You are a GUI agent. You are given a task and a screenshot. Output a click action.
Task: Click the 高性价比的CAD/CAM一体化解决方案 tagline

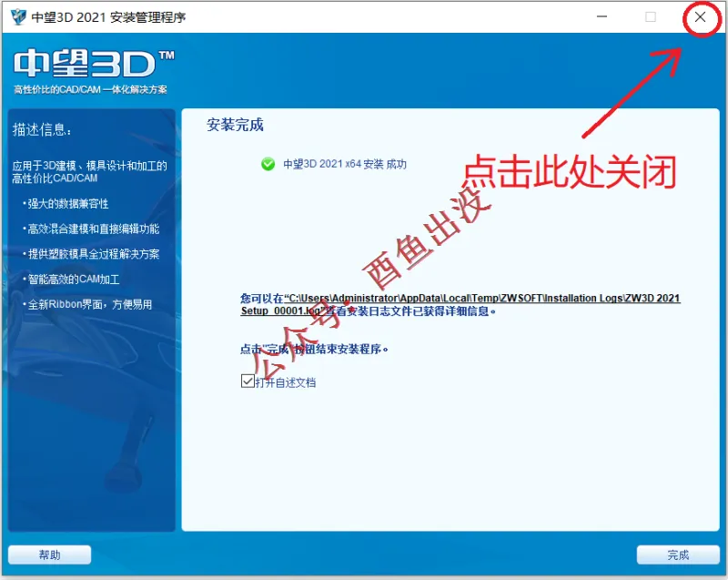[x=90, y=89]
